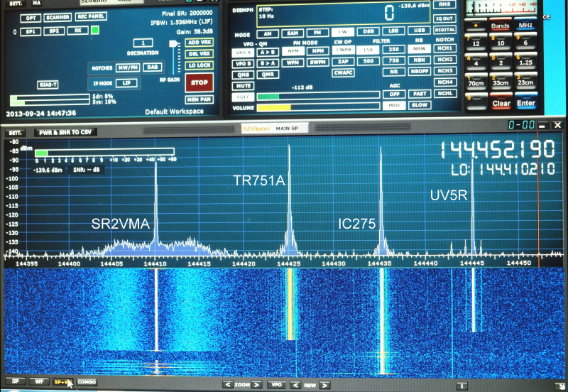
Task: Open Main SP SETT. settings
Action: [15, 133]
